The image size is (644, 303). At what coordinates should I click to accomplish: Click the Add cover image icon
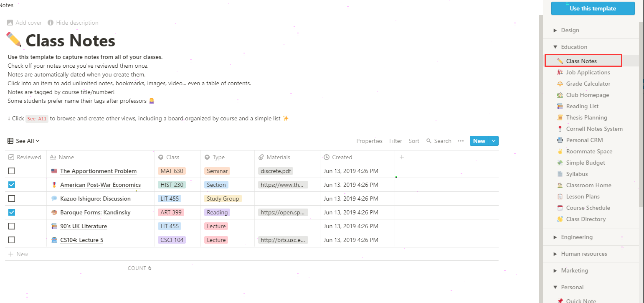point(10,23)
